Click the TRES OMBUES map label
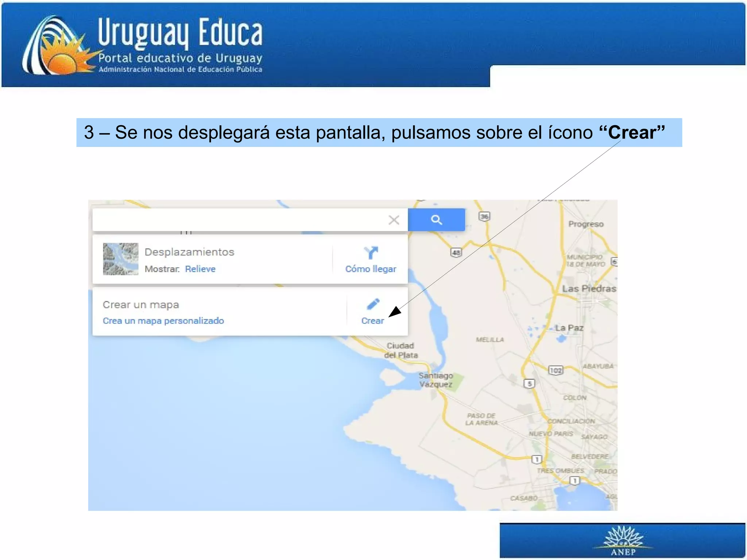 [x=560, y=471]
